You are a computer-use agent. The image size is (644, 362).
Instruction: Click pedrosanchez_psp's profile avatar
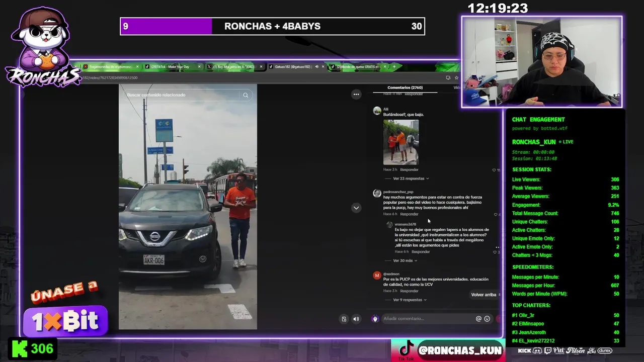click(x=377, y=194)
